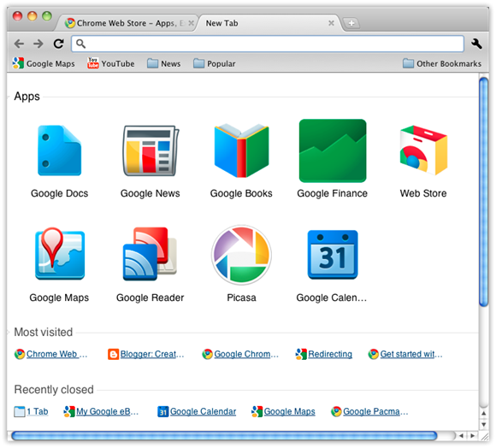Click the scroll left arrow
The image size is (496, 448).
tap(461, 436)
